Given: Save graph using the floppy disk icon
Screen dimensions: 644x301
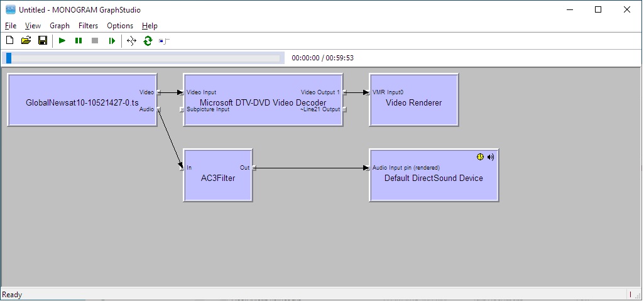Looking at the screenshot, I should point(43,40).
